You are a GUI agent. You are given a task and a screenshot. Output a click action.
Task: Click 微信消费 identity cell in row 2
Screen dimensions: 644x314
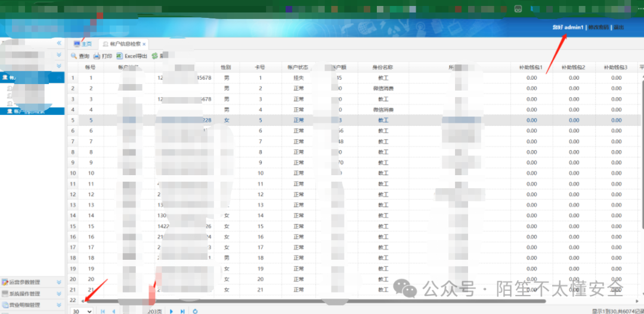383,88
